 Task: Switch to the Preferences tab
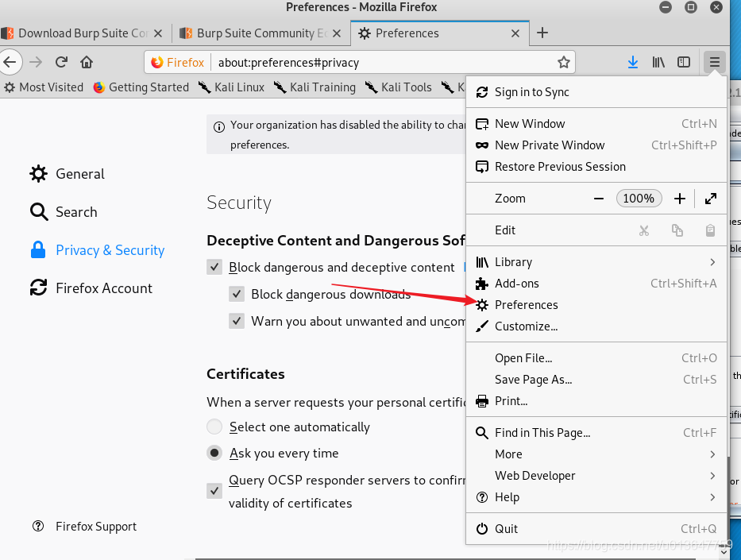[440, 33]
